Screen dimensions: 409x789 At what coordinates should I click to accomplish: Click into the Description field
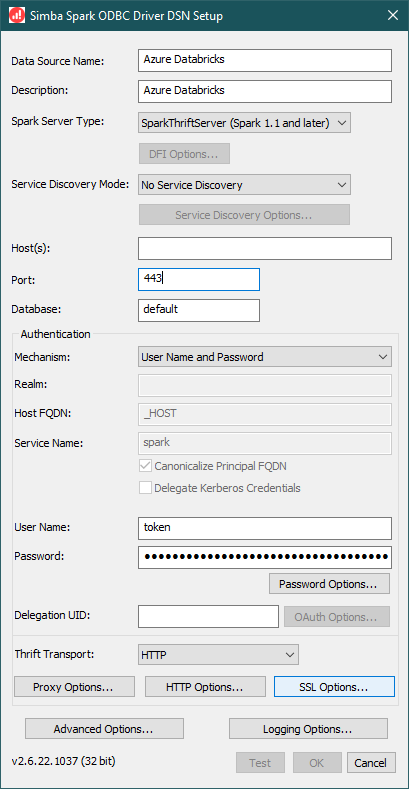pyautogui.click(x=265, y=92)
